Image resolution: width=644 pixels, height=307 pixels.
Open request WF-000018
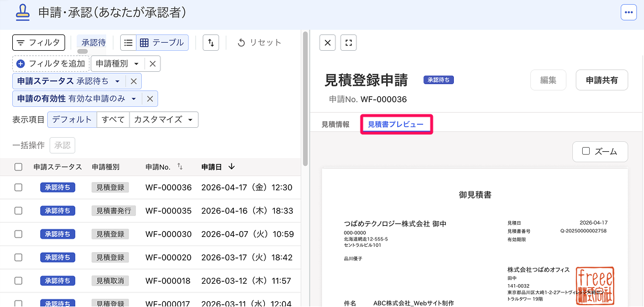[x=167, y=281]
